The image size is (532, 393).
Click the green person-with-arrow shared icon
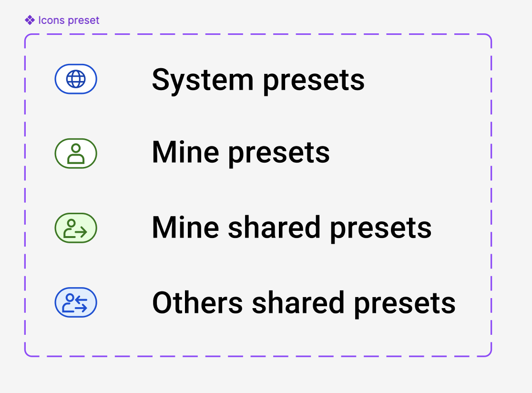(x=76, y=228)
